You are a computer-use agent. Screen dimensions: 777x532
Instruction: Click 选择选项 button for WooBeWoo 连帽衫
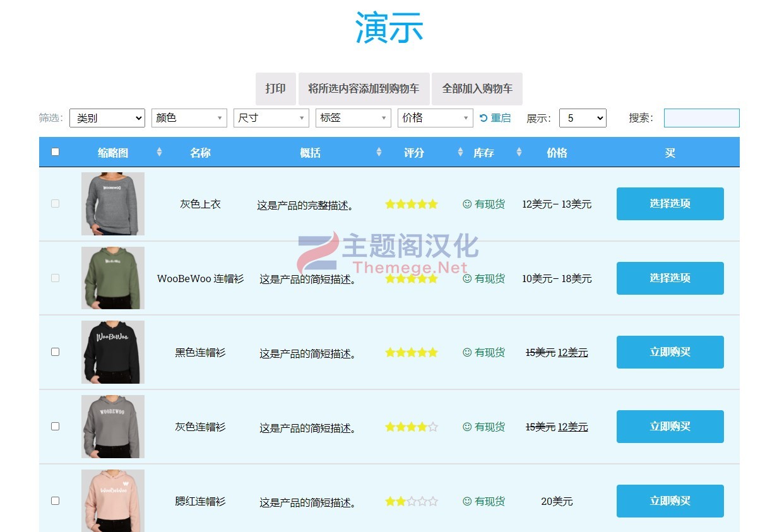click(x=670, y=278)
